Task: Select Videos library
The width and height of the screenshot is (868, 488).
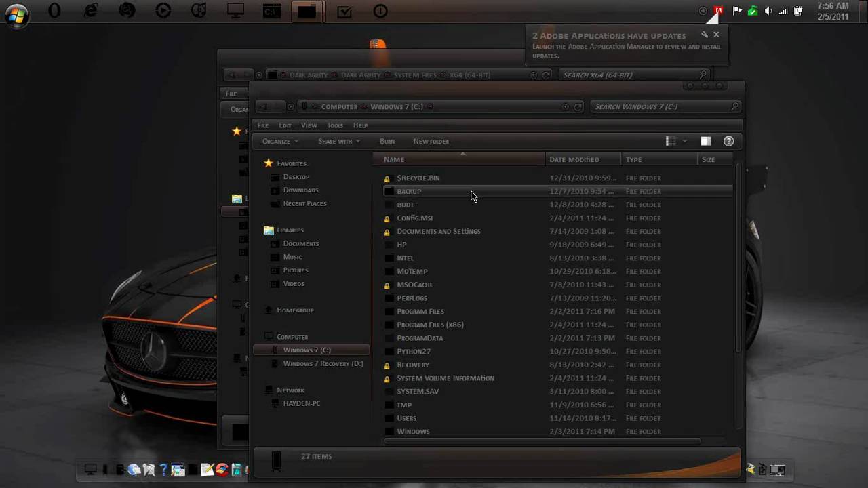Action: coord(294,283)
